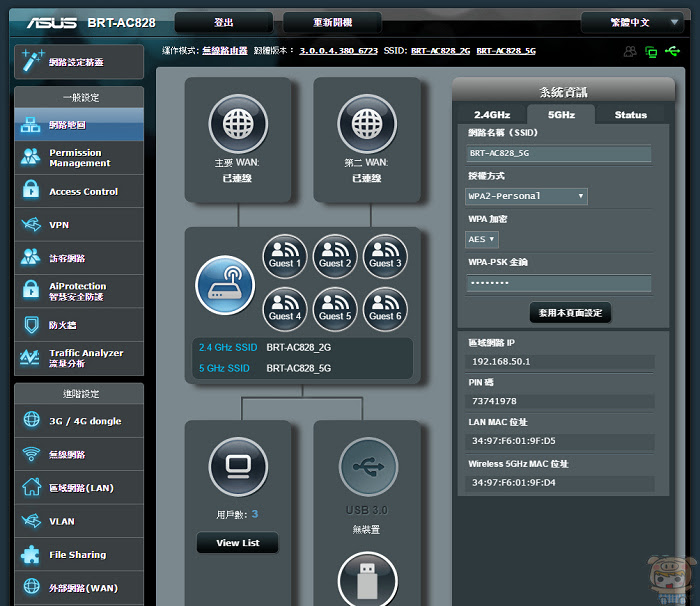The image size is (700, 606).
Task: Open the AES encryption dropdown
Action: (482, 239)
